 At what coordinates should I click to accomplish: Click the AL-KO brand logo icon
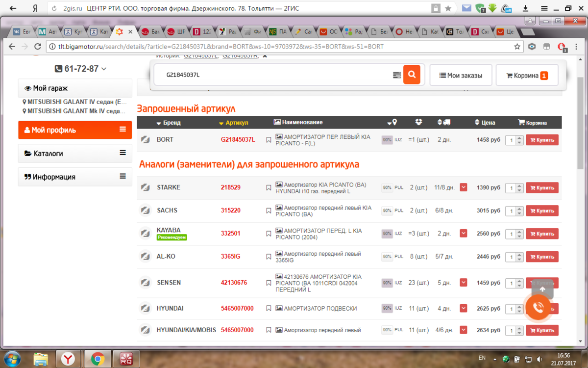(145, 257)
